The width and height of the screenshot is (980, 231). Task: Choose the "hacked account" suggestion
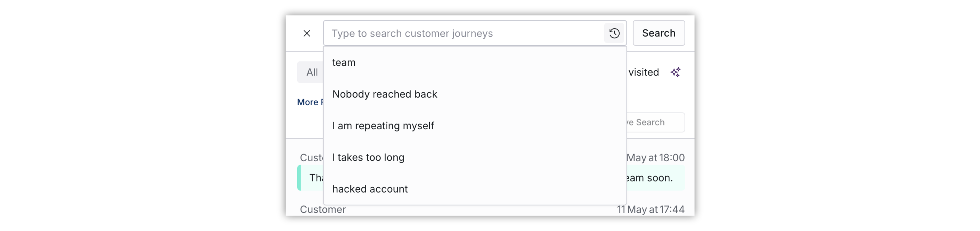click(475, 189)
